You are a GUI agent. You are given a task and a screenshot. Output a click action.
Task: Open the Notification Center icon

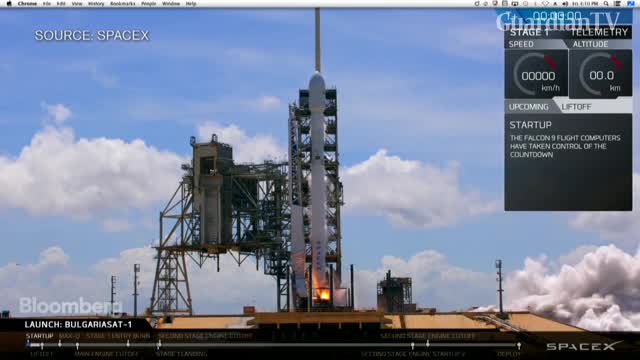618,3
